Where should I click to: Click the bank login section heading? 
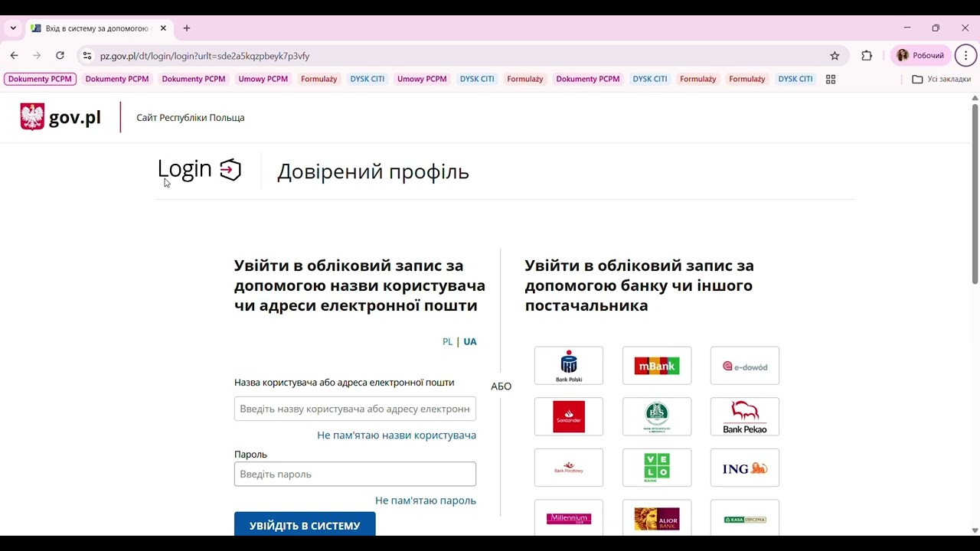[x=639, y=285]
